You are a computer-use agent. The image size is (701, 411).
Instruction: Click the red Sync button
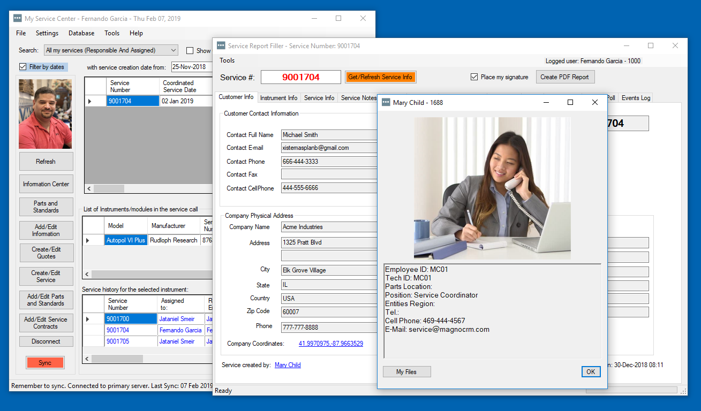[45, 363]
